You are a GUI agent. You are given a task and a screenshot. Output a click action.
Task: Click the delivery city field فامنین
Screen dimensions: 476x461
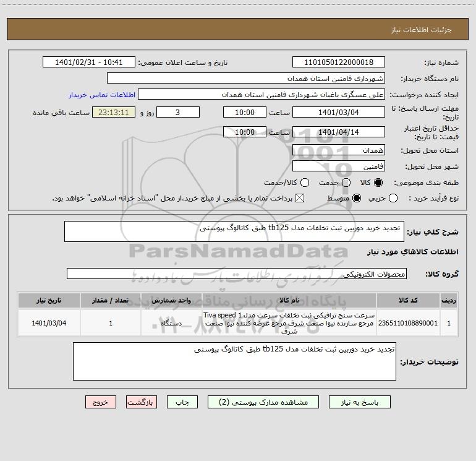tap(339, 166)
